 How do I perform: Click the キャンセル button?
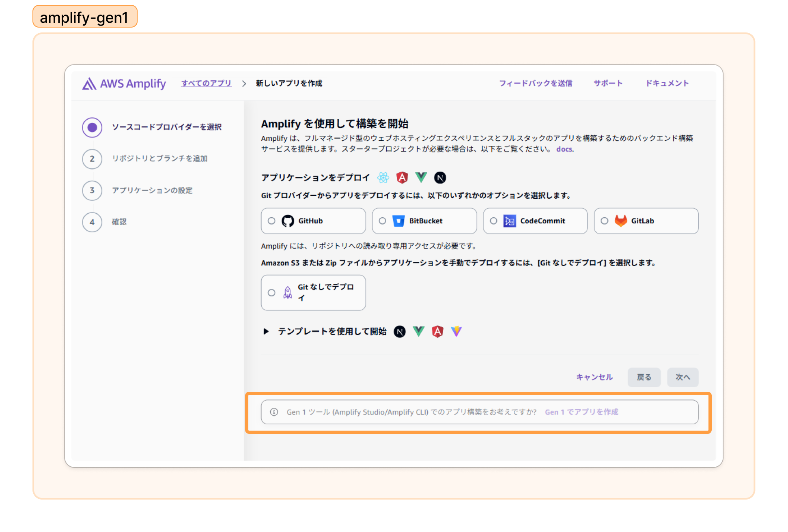click(594, 378)
